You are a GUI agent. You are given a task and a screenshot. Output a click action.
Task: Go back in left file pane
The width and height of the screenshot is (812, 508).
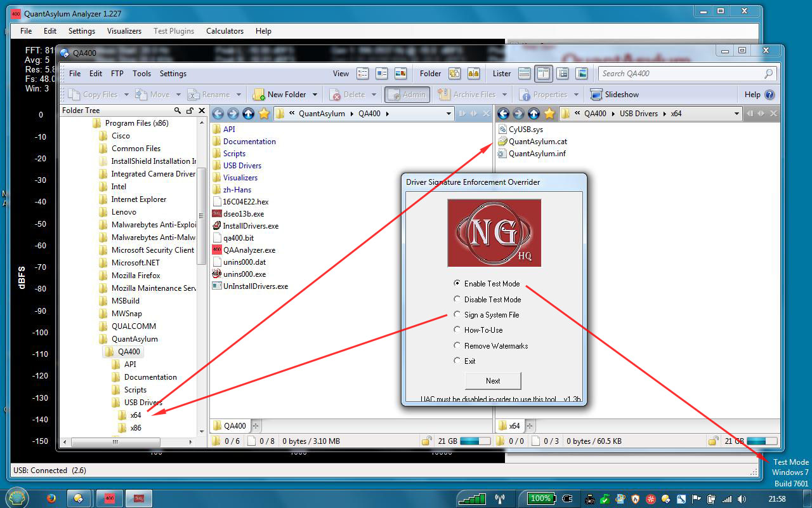click(218, 114)
